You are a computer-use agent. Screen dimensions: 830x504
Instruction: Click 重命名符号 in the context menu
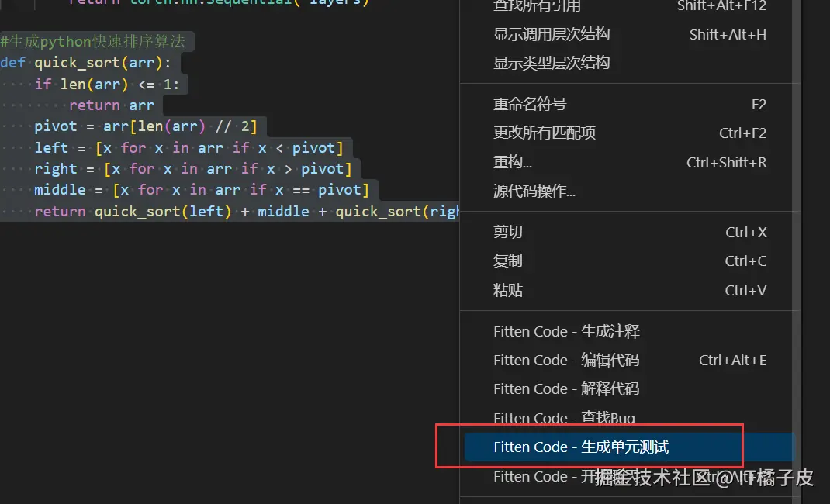[x=629, y=104]
